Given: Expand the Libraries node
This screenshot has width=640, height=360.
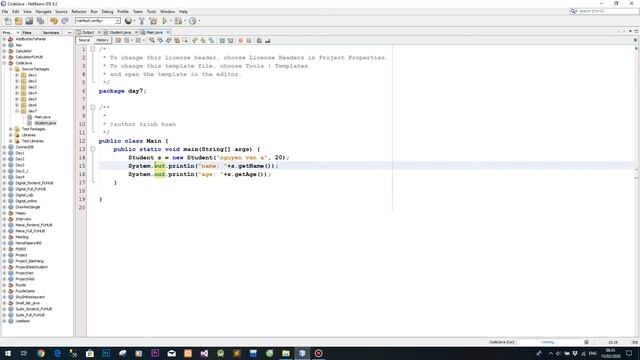Looking at the screenshot, I should click(11, 135).
